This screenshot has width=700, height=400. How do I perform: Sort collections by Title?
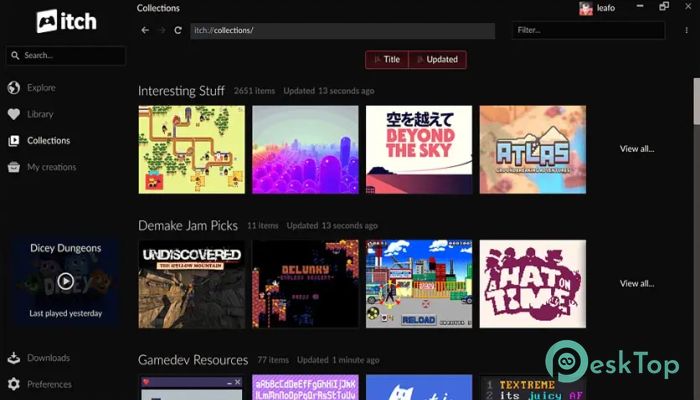point(387,59)
